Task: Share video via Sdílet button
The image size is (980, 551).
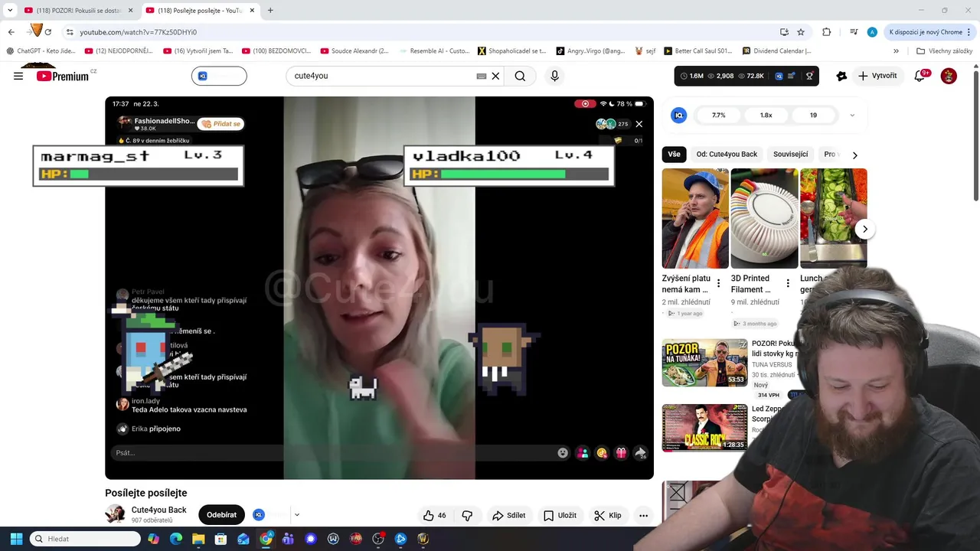Action: [x=508, y=515]
